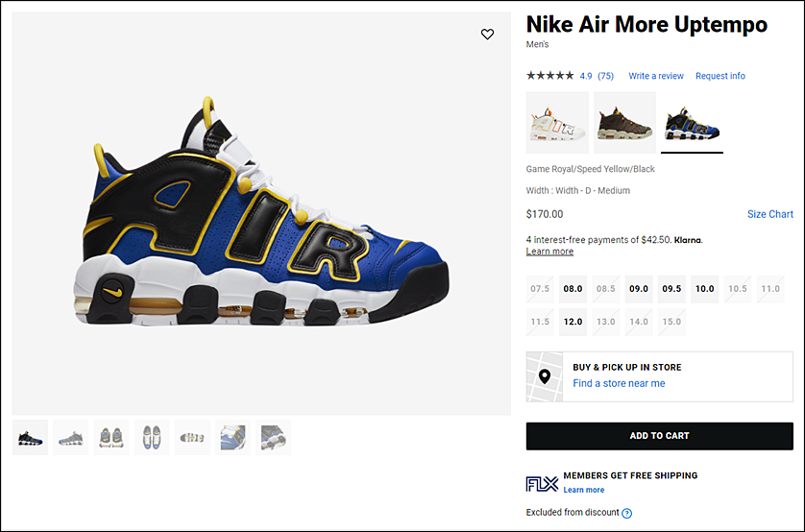Select the brown colorway shoe swatch

(624, 123)
